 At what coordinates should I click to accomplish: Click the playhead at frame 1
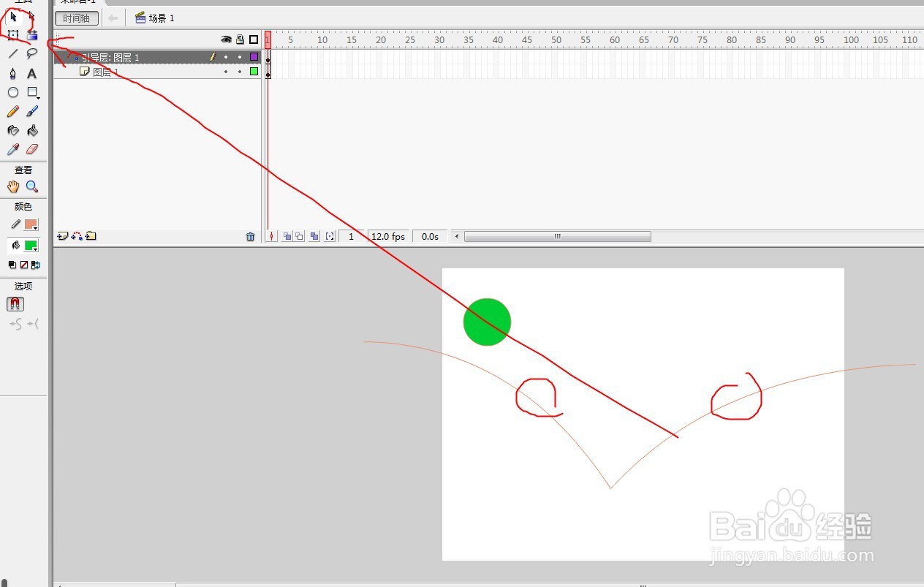tap(268, 39)
